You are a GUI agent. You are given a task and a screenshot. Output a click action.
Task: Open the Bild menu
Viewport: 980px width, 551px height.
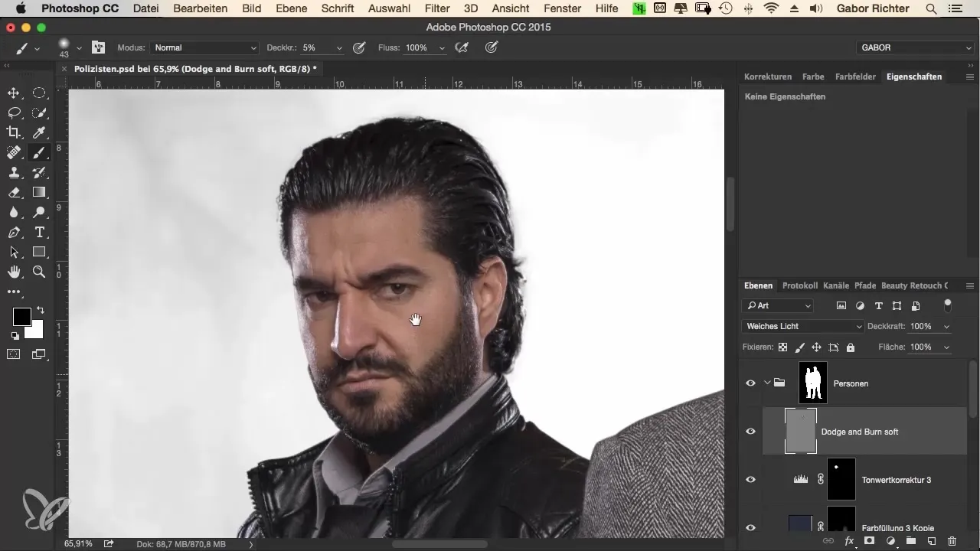coord(251,8)
